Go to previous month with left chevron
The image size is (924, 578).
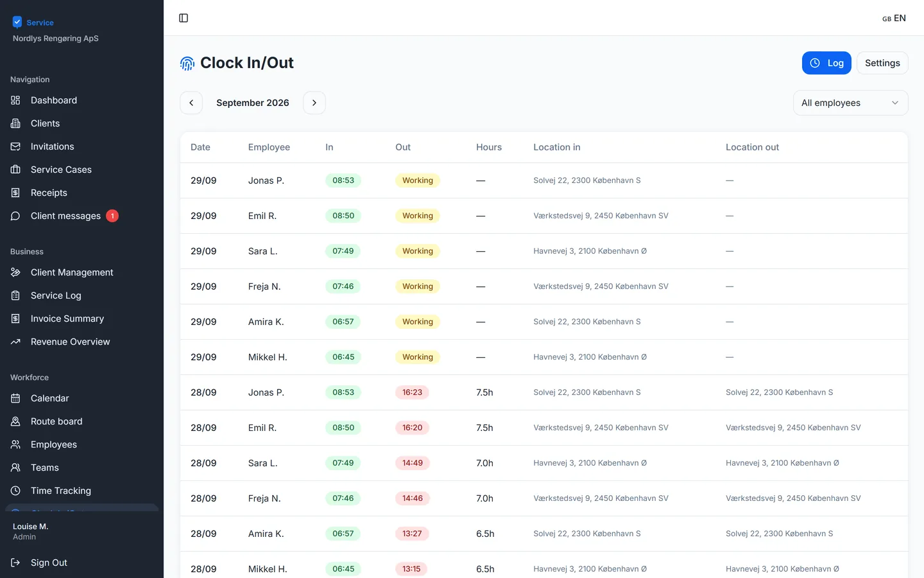[191, 103]
